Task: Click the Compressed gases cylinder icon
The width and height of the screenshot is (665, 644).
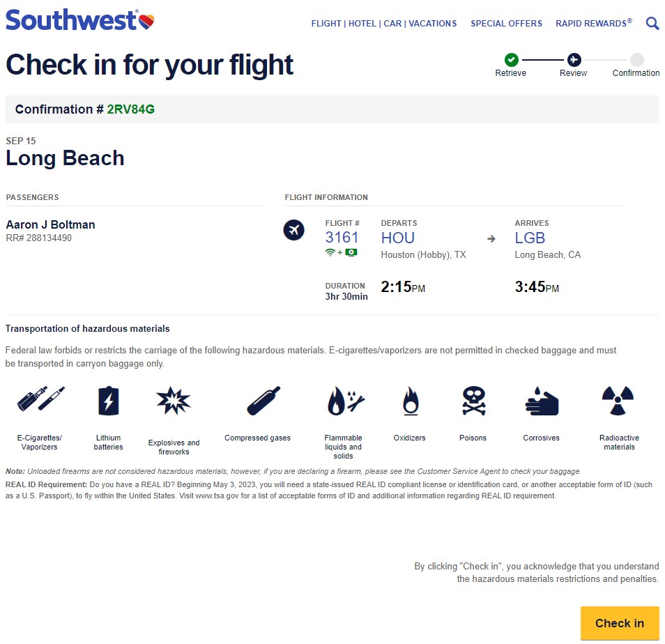Action: 263,400
